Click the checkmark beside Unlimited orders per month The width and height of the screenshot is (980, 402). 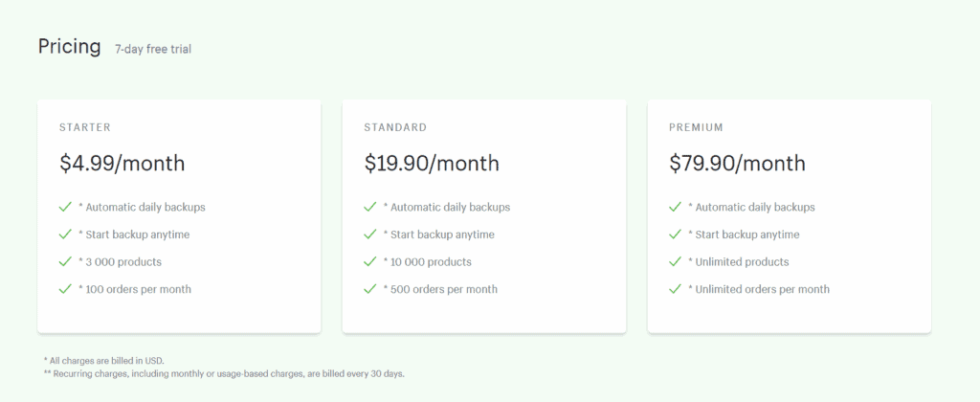(x=675, y=289)
